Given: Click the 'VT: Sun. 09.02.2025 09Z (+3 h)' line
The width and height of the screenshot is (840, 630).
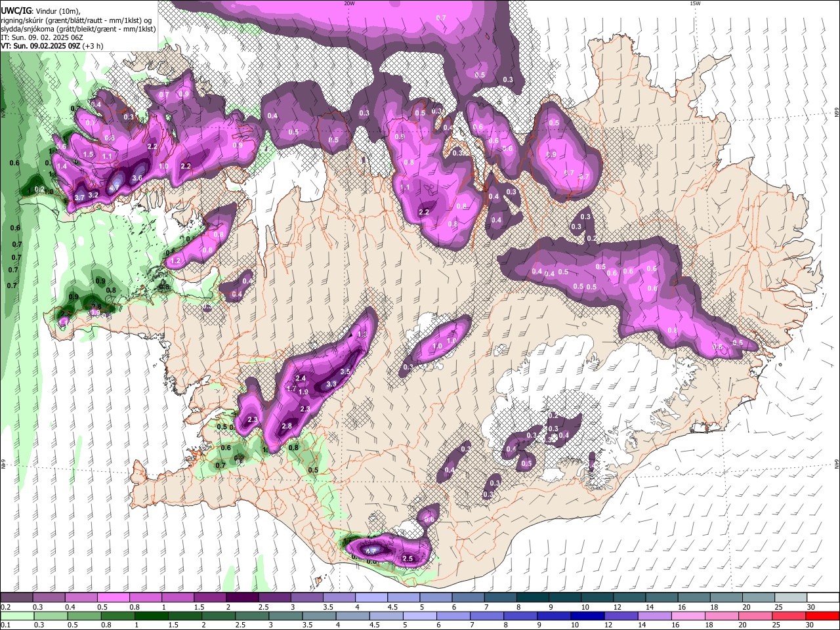Looking at the screenshot, I should click(51, 46).
